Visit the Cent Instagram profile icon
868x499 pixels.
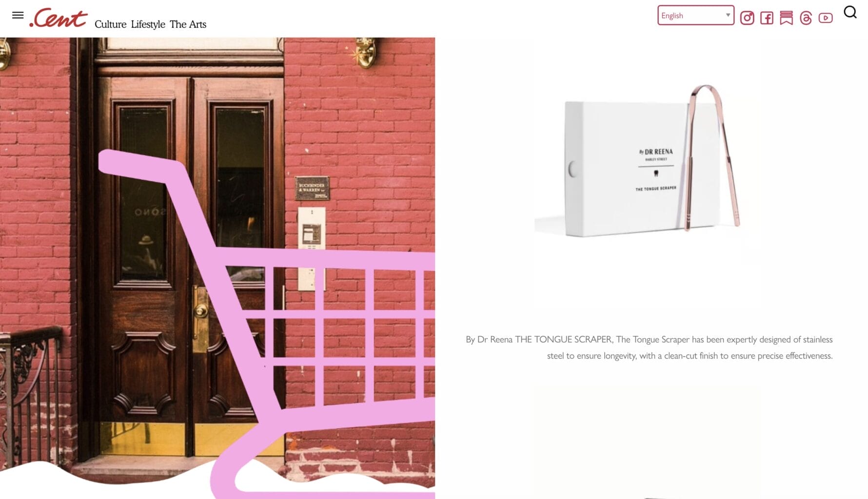click(x=747, y=18)
